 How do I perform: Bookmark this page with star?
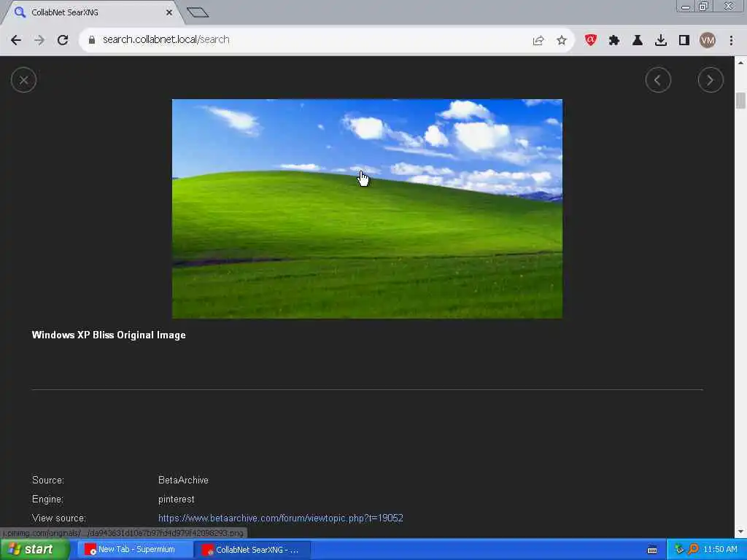562,40
